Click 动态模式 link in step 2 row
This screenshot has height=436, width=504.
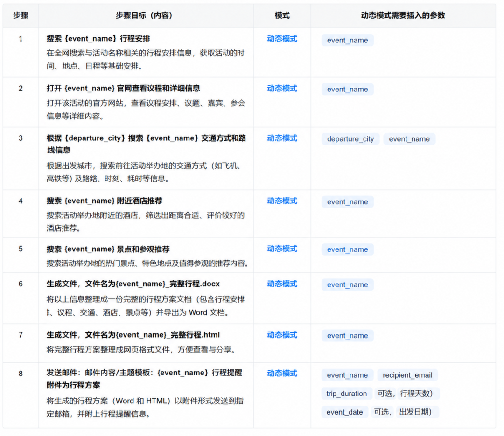[x=282, y=88]
